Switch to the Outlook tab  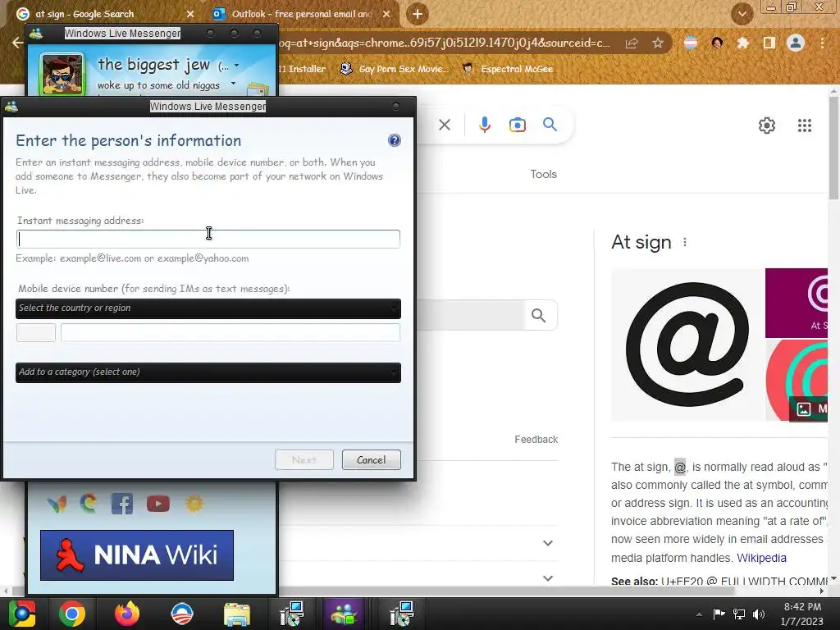pyautogui.click(x=302, y=14)
